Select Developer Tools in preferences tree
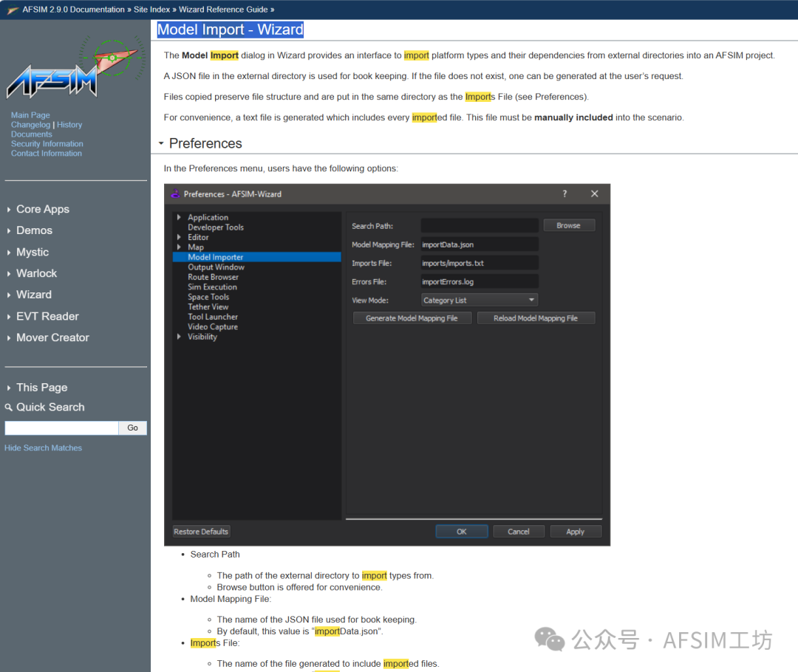The width and height of the screenshot is (798, 672). click(x=216, y=227)
